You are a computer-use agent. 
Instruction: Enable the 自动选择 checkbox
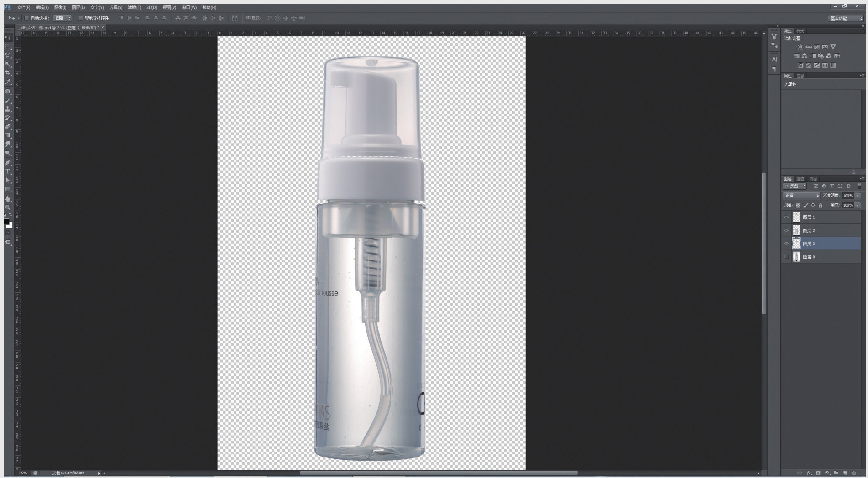click(26, 18)
